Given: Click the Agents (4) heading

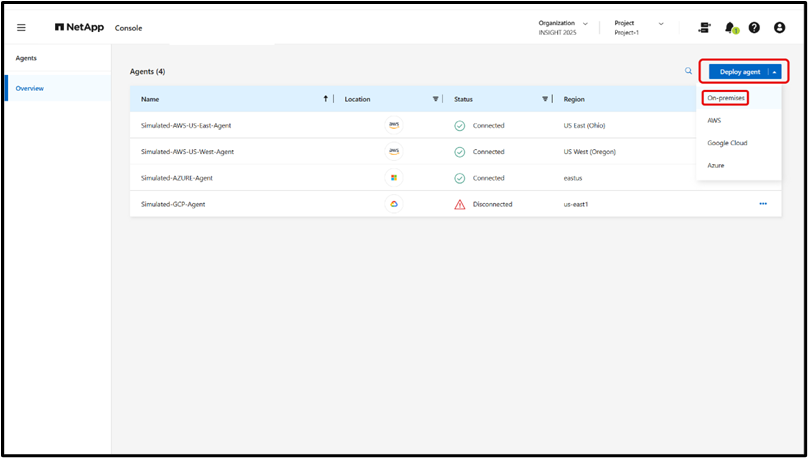Looking at the screenshot, I should [147, 72].
